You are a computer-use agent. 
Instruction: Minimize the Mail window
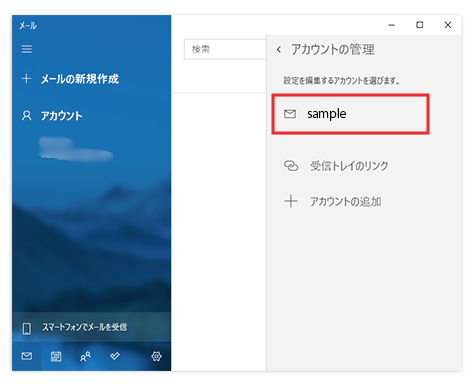392,25
